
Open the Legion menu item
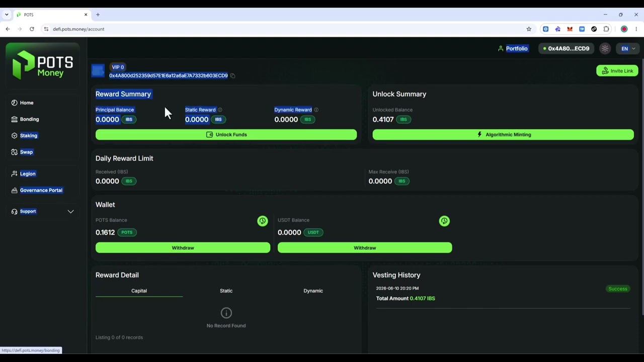28,173
